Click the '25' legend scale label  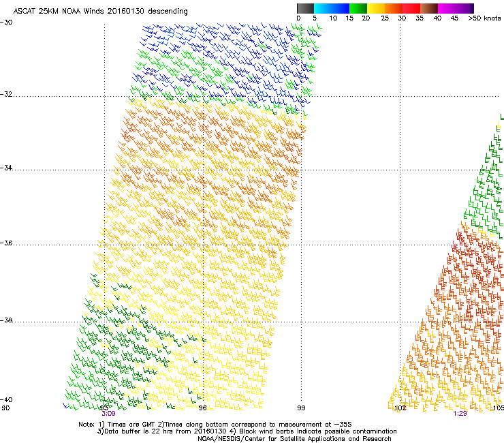pos(385,18)
